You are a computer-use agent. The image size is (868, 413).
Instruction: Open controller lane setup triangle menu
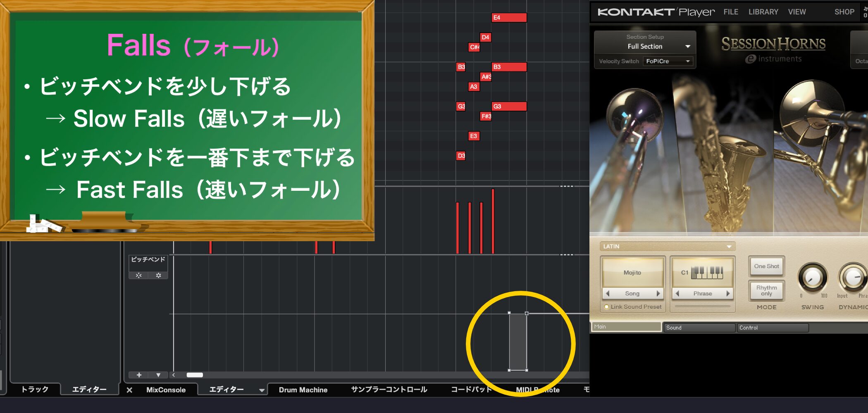tap(158, 375)
